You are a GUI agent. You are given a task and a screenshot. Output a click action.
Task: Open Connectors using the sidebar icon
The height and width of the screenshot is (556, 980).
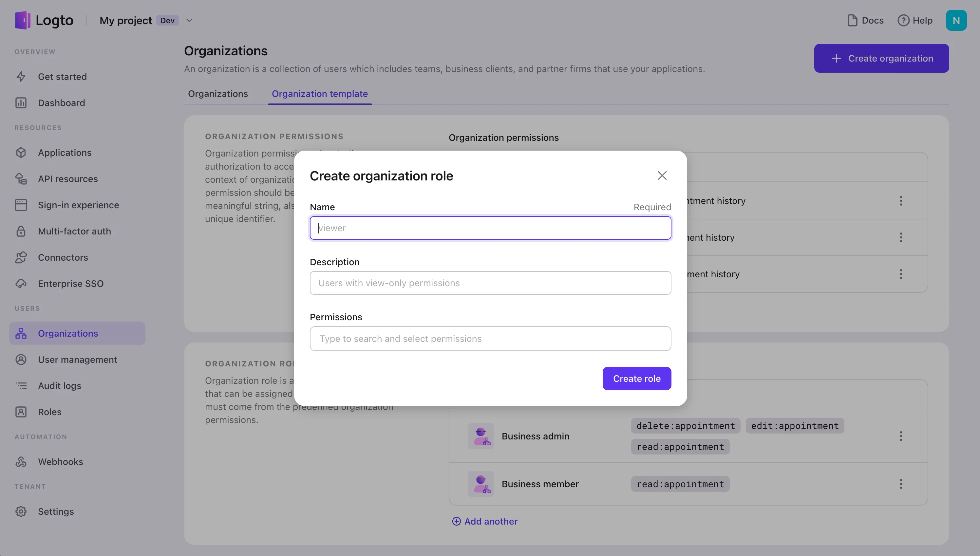(x=21, y=257)
